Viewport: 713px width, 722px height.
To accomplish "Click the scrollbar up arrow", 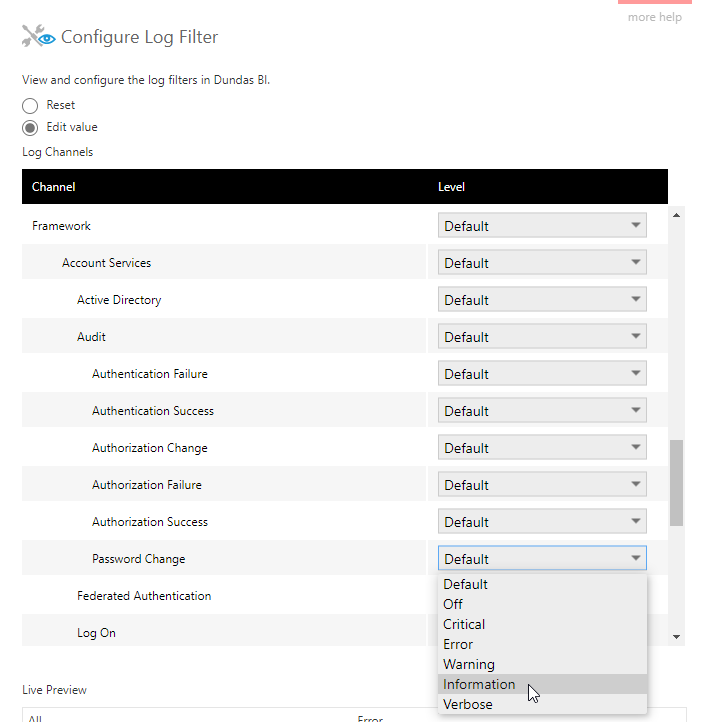I will (676, 215).
